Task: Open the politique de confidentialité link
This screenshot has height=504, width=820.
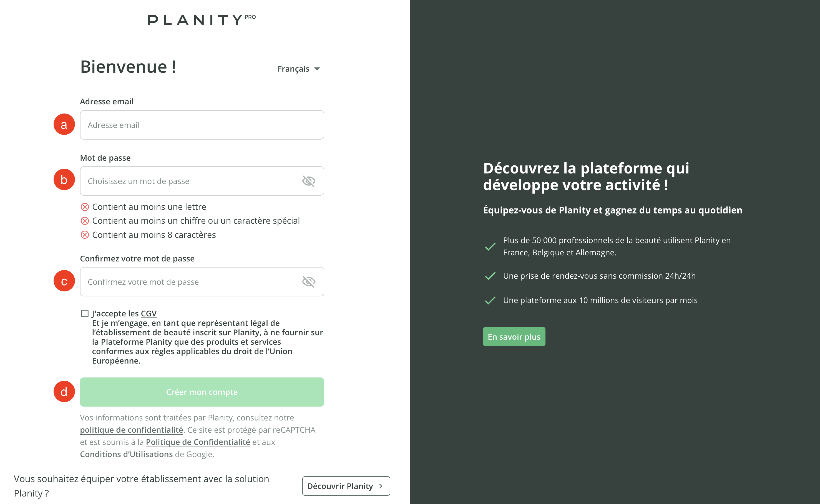Action: click(131, 430)
